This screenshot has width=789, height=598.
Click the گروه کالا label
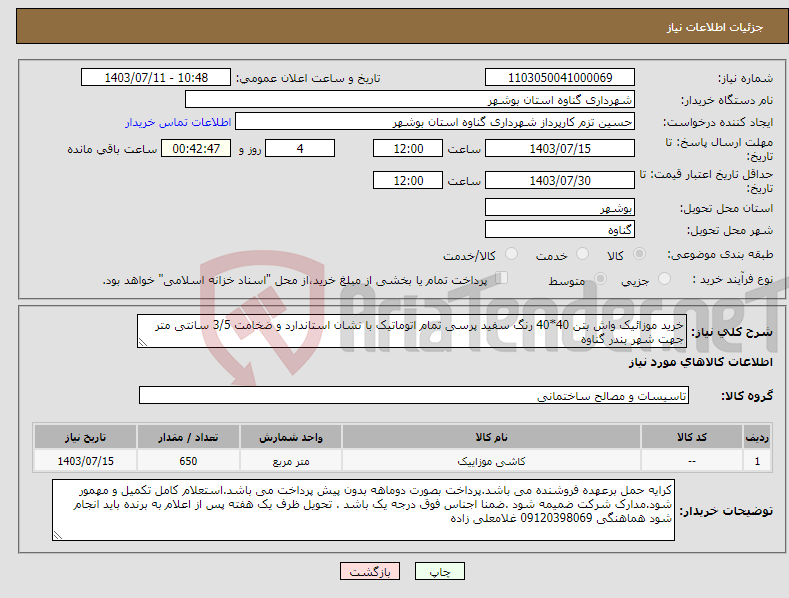tap(747, 396)
